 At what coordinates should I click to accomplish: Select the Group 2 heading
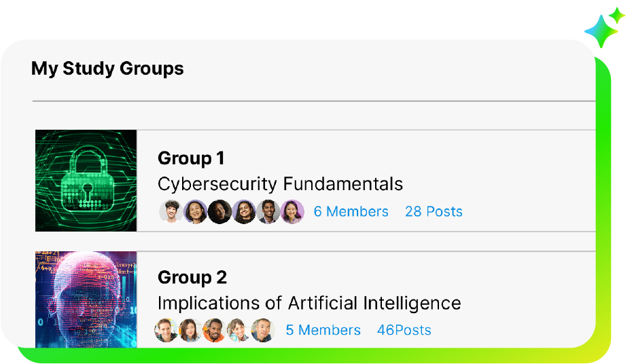coord(192,277)
